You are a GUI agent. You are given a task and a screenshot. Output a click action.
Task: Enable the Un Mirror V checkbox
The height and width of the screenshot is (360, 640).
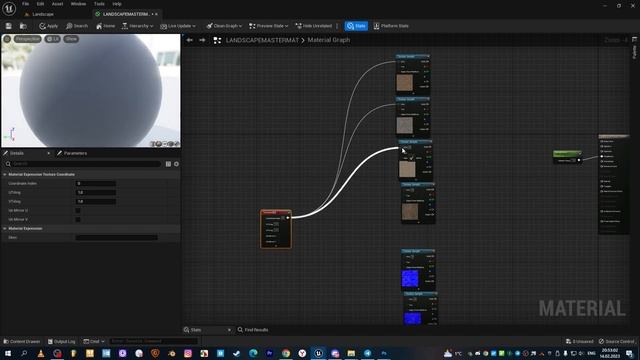click(78, 219)
